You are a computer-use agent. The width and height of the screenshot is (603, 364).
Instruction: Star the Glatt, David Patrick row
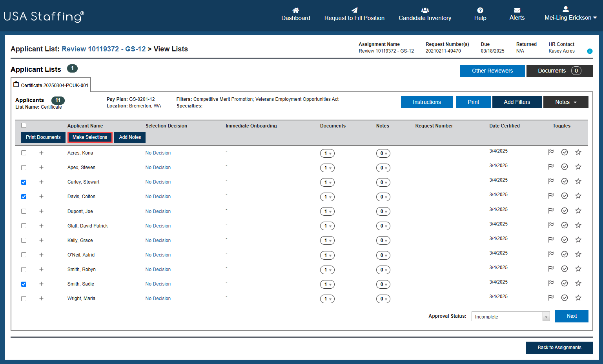578,225
